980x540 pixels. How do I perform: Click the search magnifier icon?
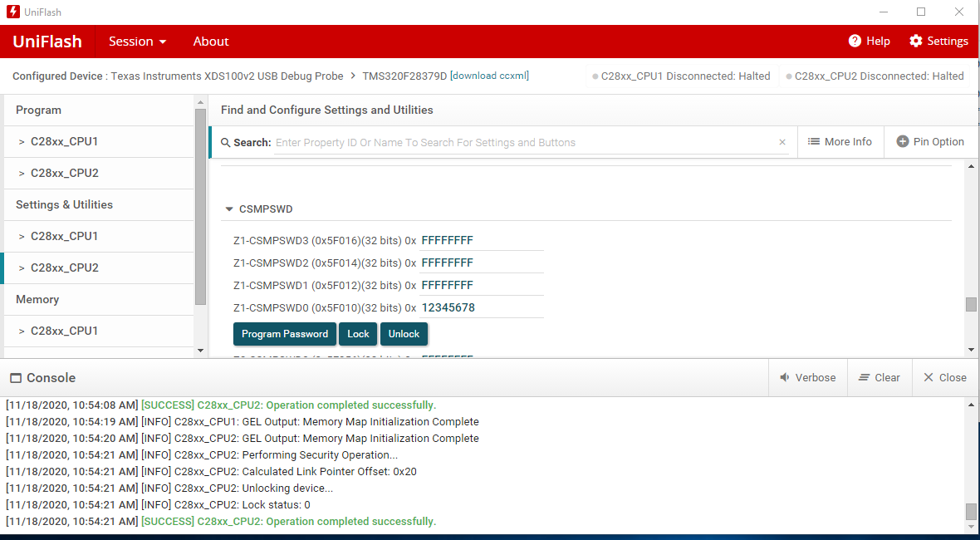[x=226, y=143]
